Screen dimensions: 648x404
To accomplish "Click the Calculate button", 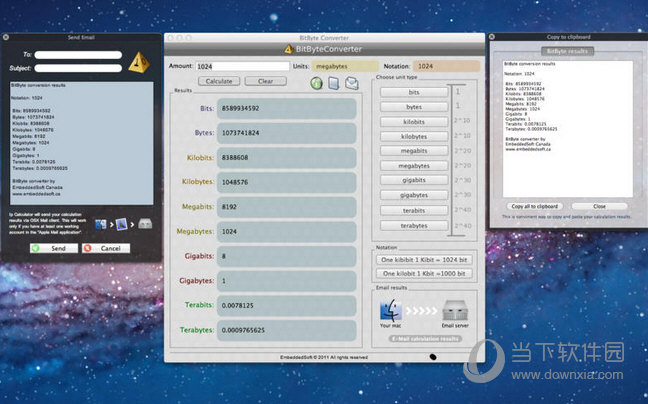I will tap(219, 81).
